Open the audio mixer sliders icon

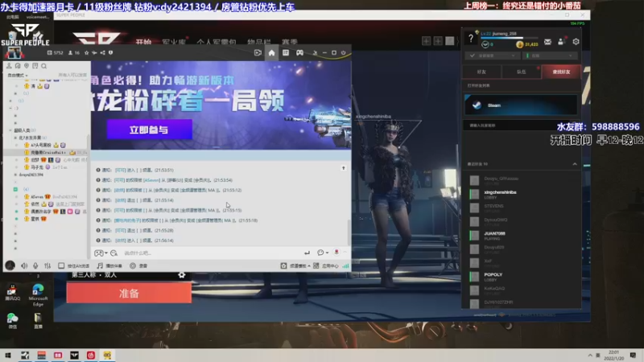click(x=47, y=266)
